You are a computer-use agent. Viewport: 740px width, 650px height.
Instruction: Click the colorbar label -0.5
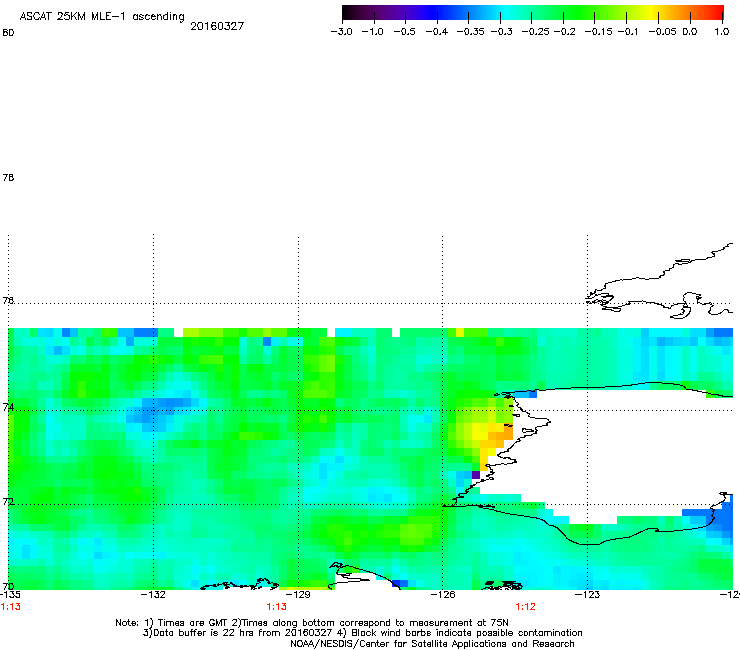pyautogui.click(x=404, y=32)
